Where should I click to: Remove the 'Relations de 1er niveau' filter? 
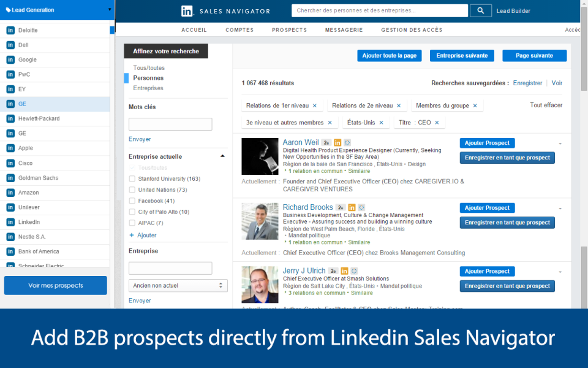(315, 105)
